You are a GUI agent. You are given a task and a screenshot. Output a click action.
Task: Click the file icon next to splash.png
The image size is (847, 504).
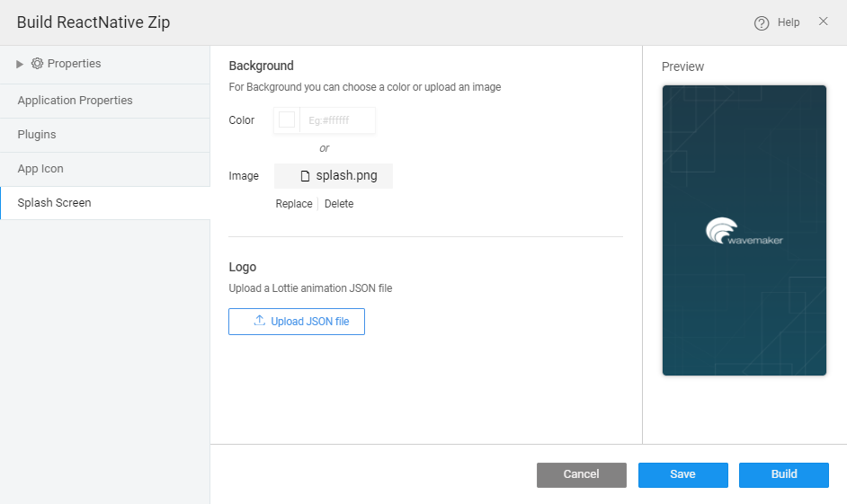tap(305, 176)
